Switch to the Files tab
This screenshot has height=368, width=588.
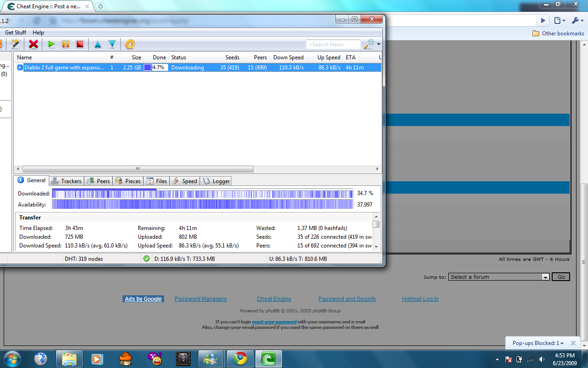pyautogui.click(x=156, y=181)
